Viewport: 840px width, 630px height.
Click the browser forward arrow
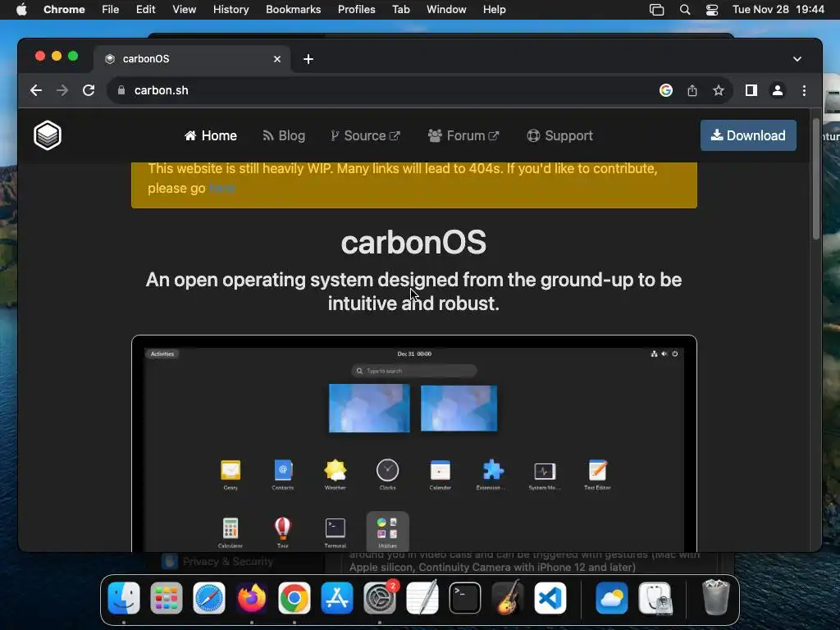click(62, 90)
